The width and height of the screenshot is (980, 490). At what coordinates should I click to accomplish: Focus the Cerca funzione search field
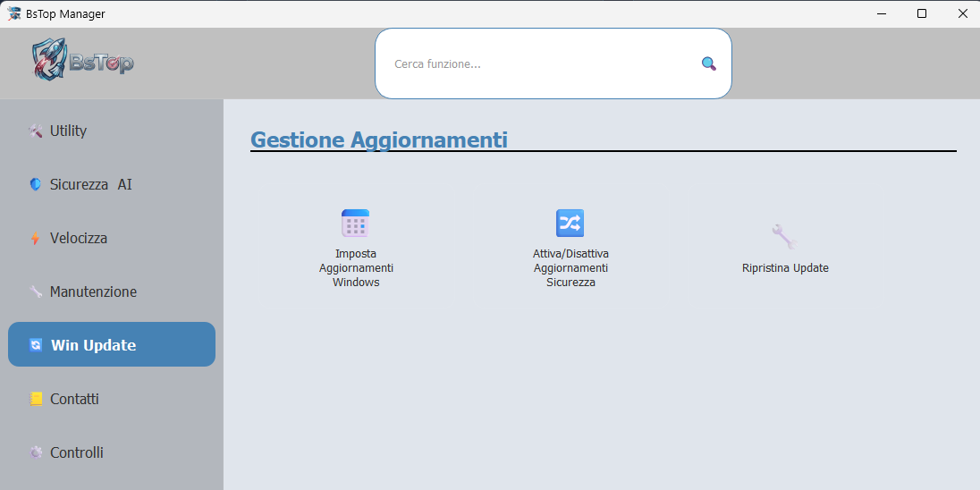[553, 63]
